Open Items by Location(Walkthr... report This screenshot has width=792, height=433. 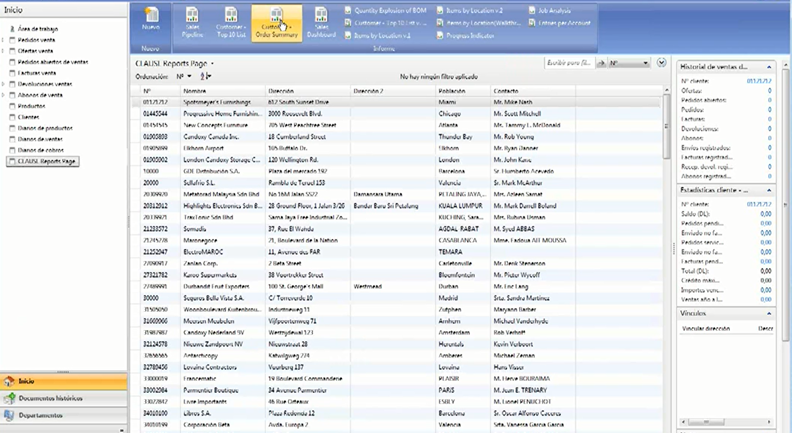click(478, 23)
